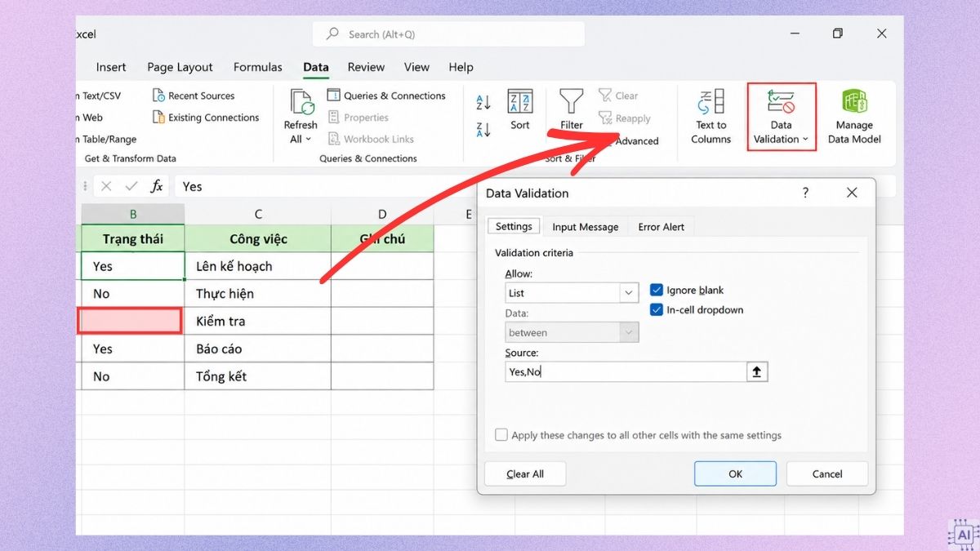Open the Formulas ribbon tab
This screenshot has width=980, height=551.
[258, 67]
